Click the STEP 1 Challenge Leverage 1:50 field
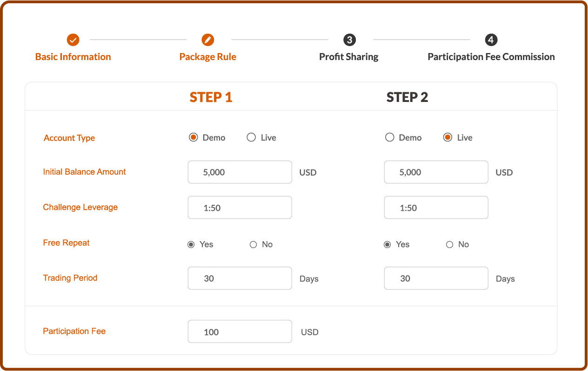588x371 pixels. [240, 208]
